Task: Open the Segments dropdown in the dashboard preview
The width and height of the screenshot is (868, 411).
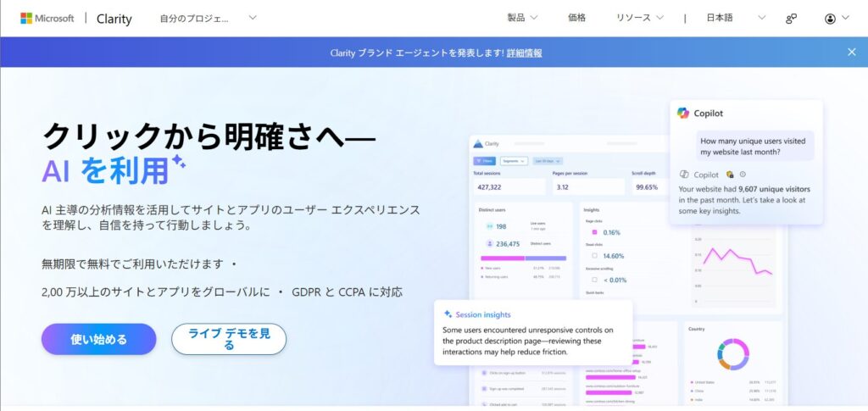Action: [x=515, y=161]
